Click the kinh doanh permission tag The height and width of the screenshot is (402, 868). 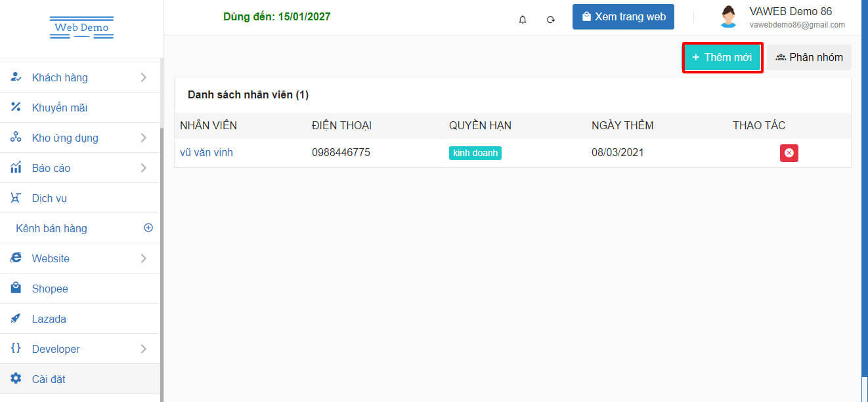click(475, 153)
